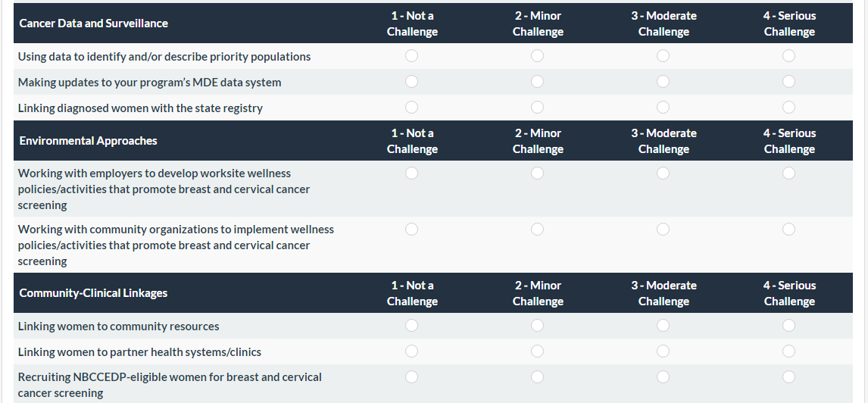Image resolution: width=868 pixels, height=403 pixels.
Task: Select Serious Challenge for linking women to partner clinics
Action: 788,351
